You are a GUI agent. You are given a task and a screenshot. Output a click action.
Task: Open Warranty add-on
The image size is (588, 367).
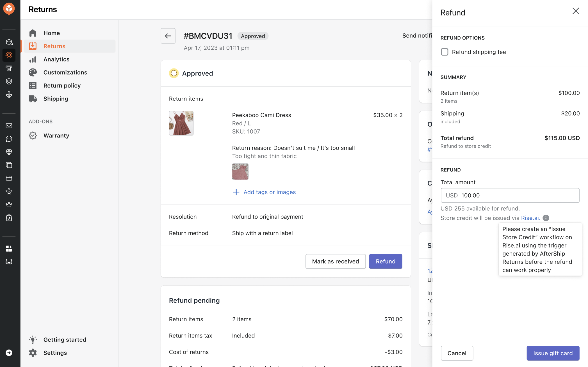click(x=56, y=136)
